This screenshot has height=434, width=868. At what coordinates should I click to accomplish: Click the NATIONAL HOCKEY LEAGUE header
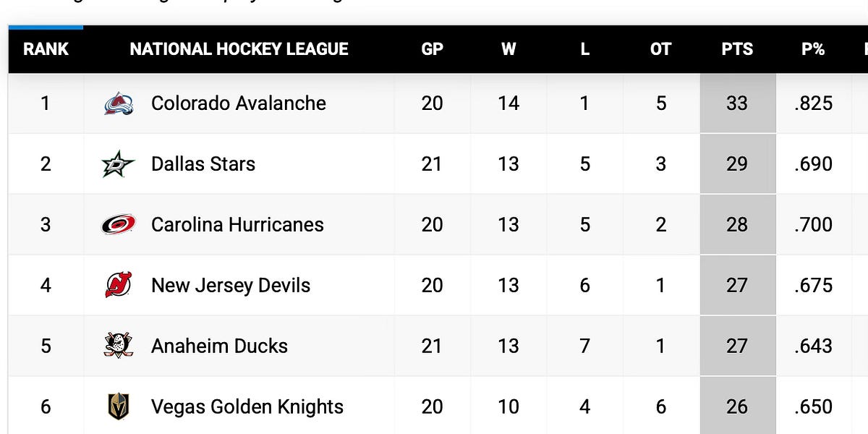tap(239, 49)
